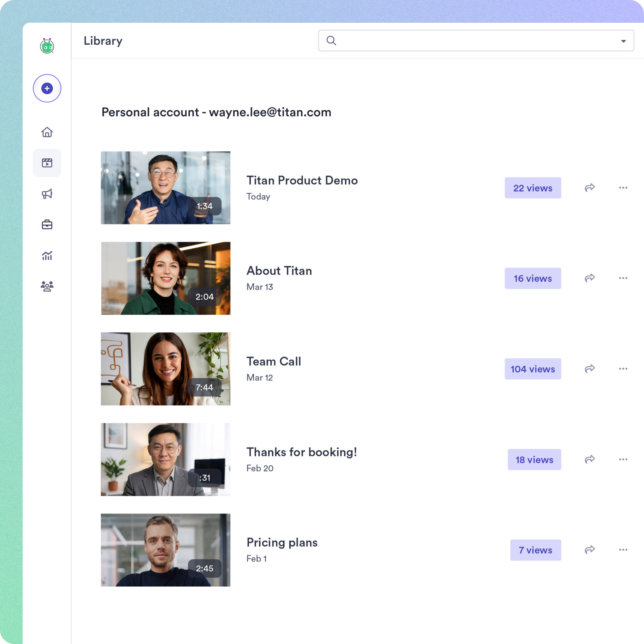The height and width of the screenshot is (644, 644).
Task: Click the 104 views badge
Action: pyautogui.click(x=532, y=369)
